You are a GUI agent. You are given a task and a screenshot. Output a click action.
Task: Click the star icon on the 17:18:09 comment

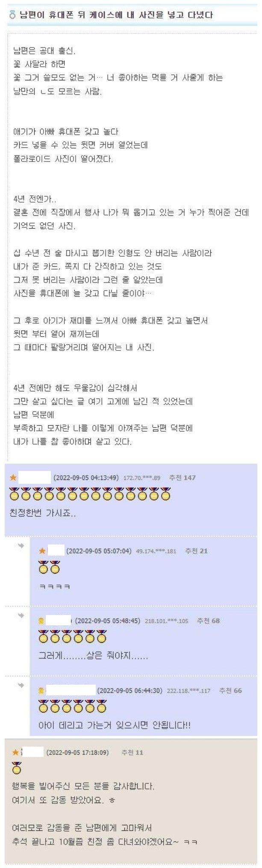(15, 752)
